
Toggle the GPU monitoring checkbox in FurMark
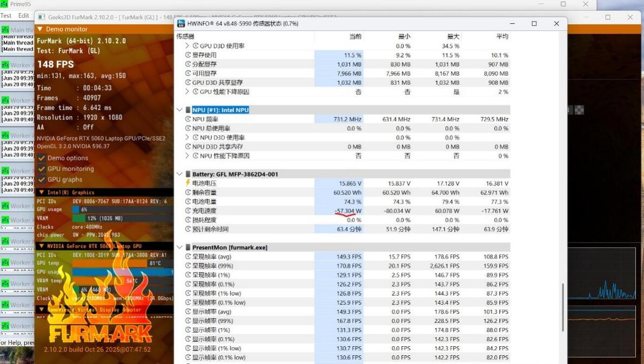pyautogui.click(x=42, y=169)
